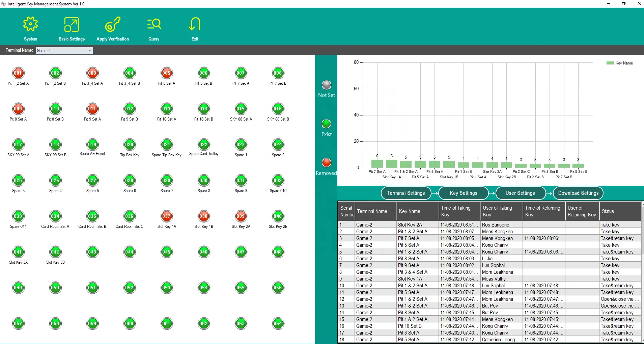The width and height of the screenshot is (644, 344).
Task: Sort by Time of Taking Key column header
Action: [459, 211]
